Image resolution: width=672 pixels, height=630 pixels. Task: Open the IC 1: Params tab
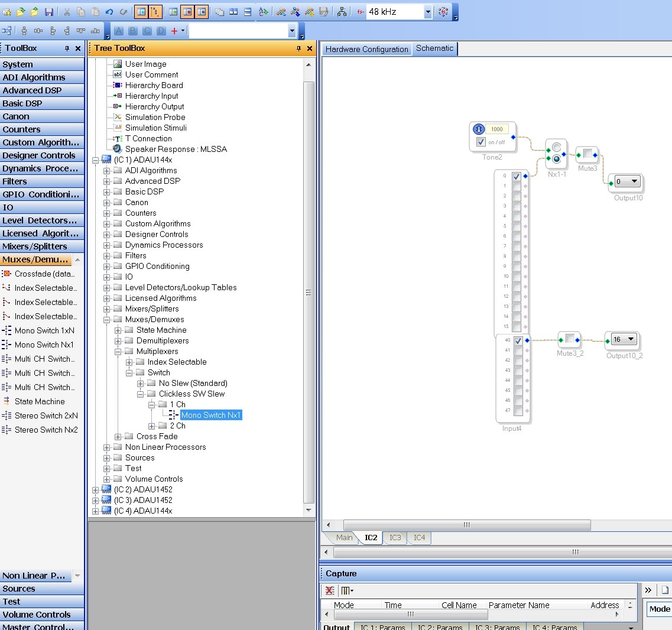(383, 626)
